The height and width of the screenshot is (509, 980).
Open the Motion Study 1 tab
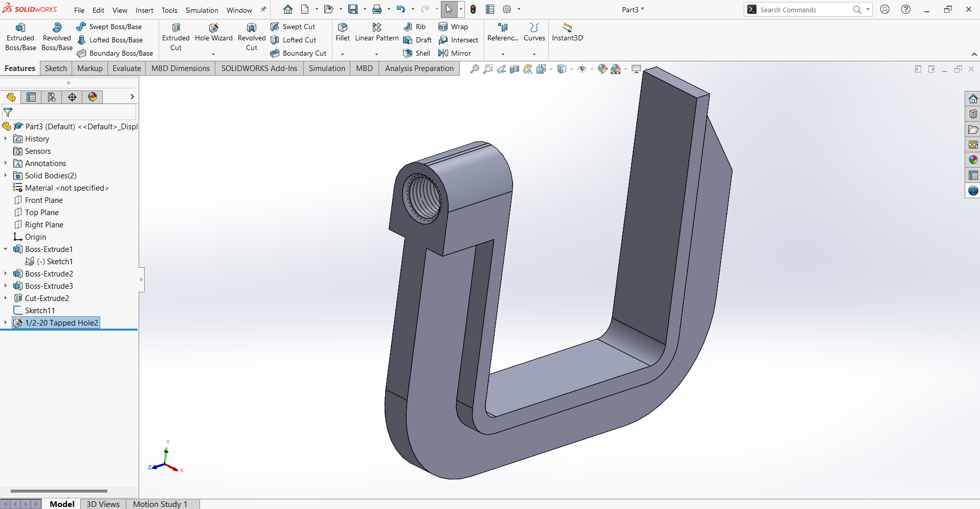(x=160, y=504)
